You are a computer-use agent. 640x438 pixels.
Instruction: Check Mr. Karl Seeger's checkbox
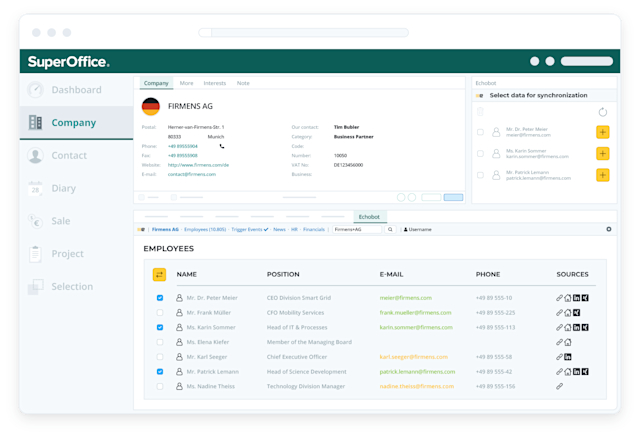tap(160, 357)
